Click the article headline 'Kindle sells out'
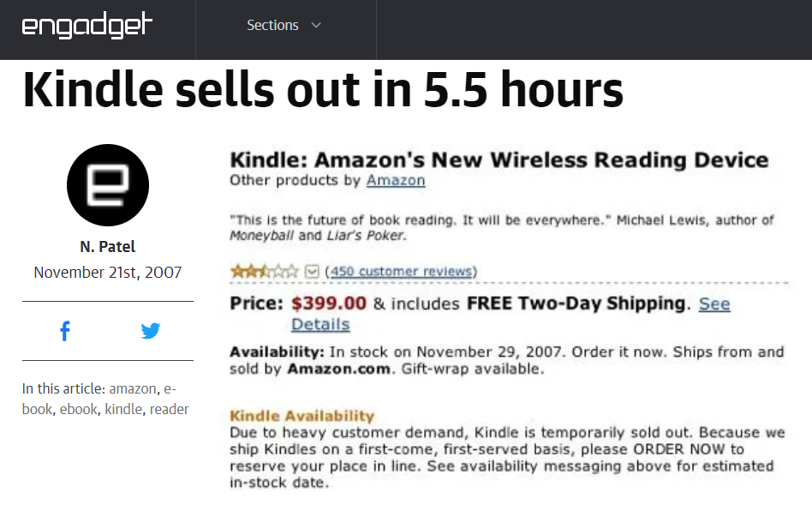Screen dimensions: 812x505 tap(323, 90)
